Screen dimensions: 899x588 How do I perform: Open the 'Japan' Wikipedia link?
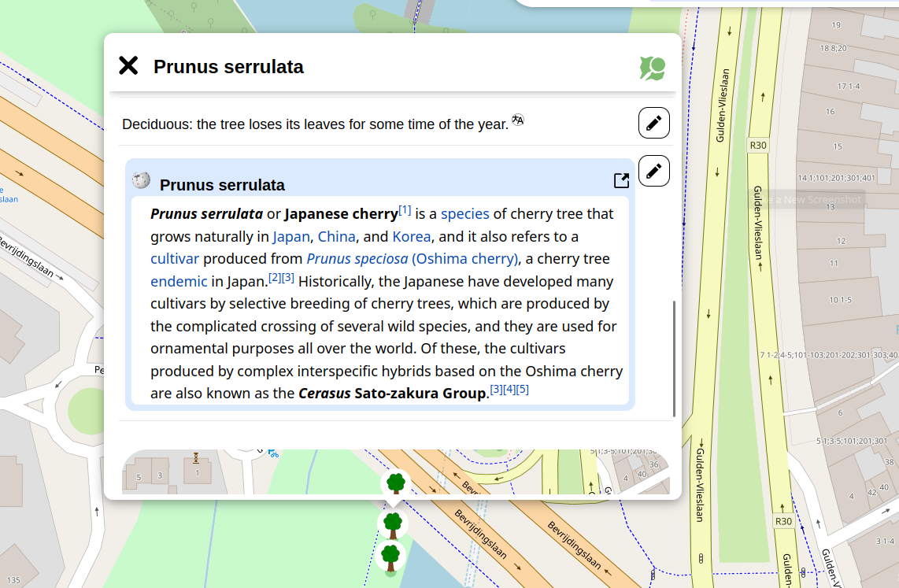coord(291,236)
